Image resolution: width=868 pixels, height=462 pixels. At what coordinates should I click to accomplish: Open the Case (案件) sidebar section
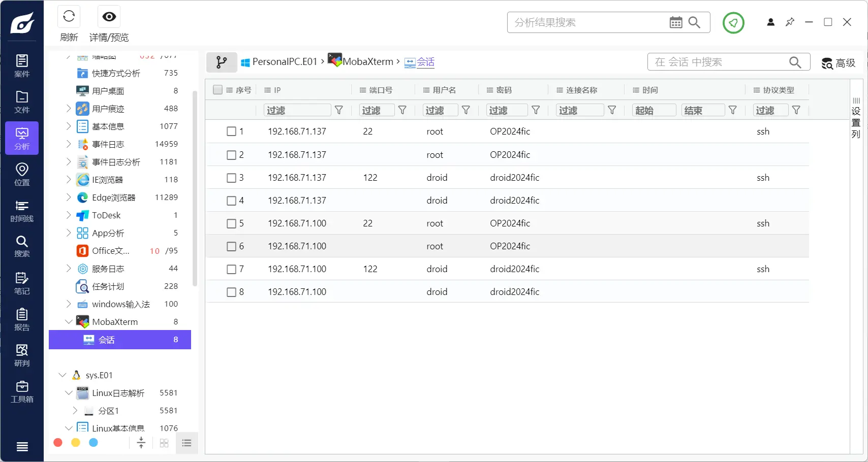click(22, 65)
